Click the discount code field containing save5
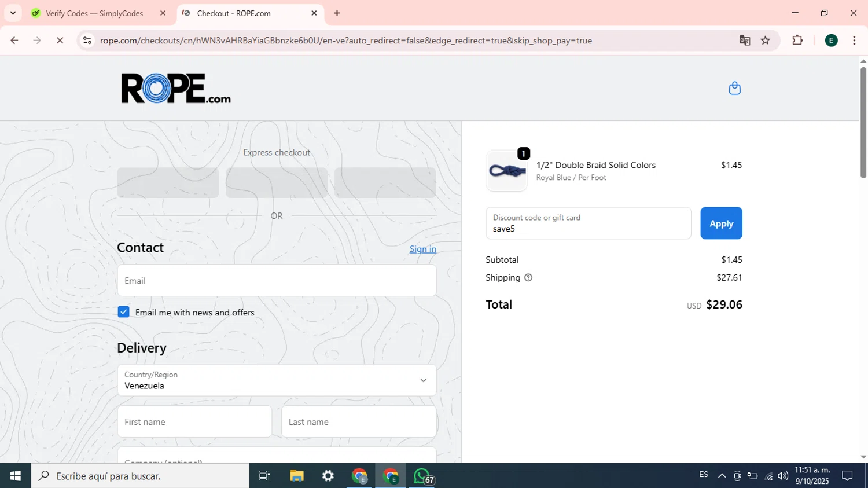This screenshot has width=868, height=488. [589, 223]
